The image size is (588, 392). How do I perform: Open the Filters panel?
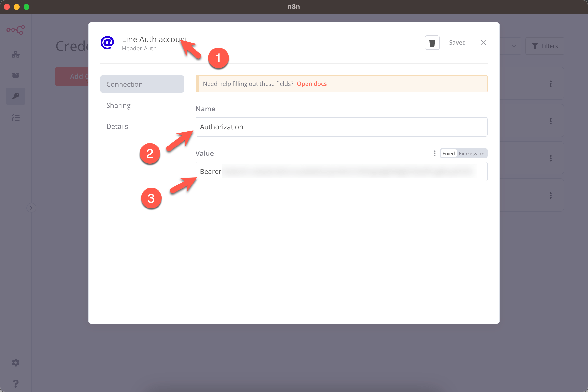click(545, 46)
